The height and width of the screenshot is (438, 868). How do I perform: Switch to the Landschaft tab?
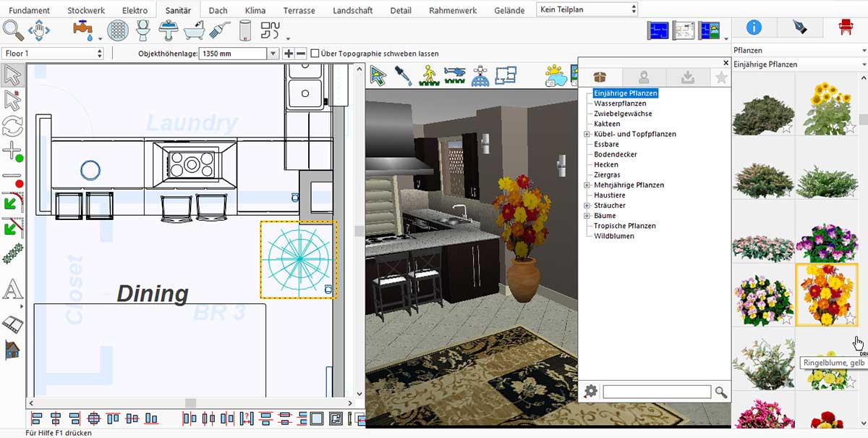[x=353, y=10]
